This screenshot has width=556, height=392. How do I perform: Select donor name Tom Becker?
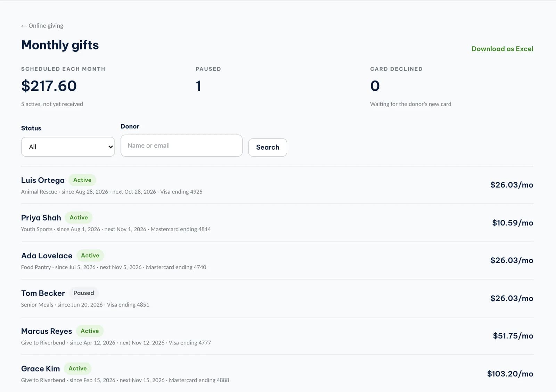coord(43,293)
